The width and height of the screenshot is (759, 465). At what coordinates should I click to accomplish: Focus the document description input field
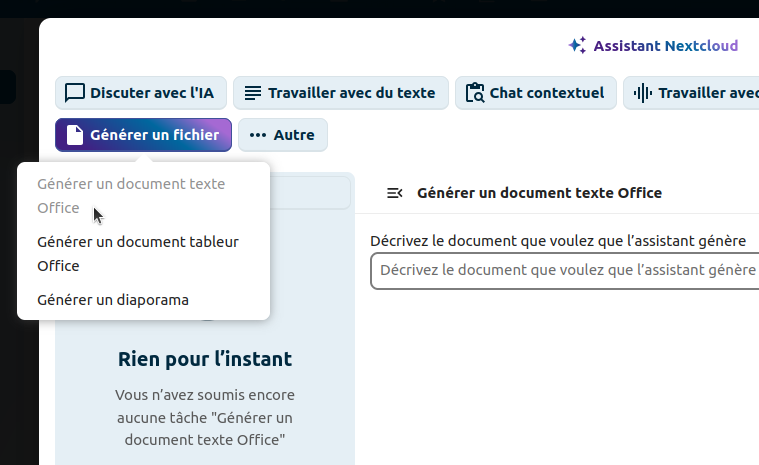click(x=564, y=270)
